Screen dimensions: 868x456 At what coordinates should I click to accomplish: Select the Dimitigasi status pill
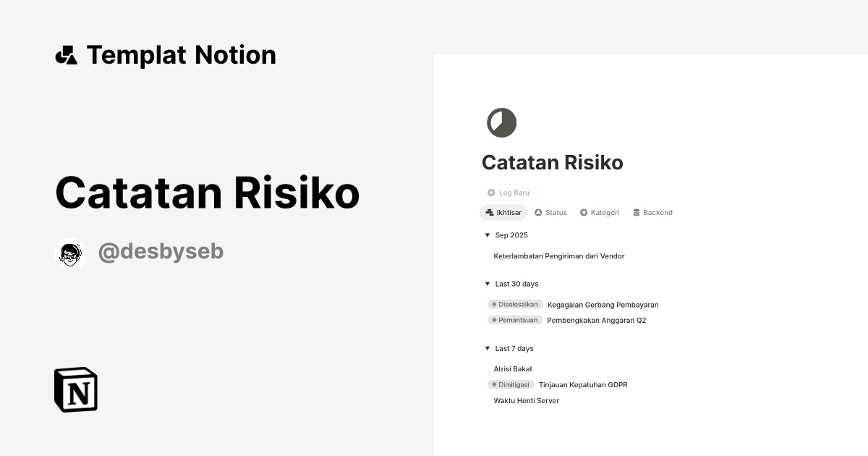pos(511,384)
